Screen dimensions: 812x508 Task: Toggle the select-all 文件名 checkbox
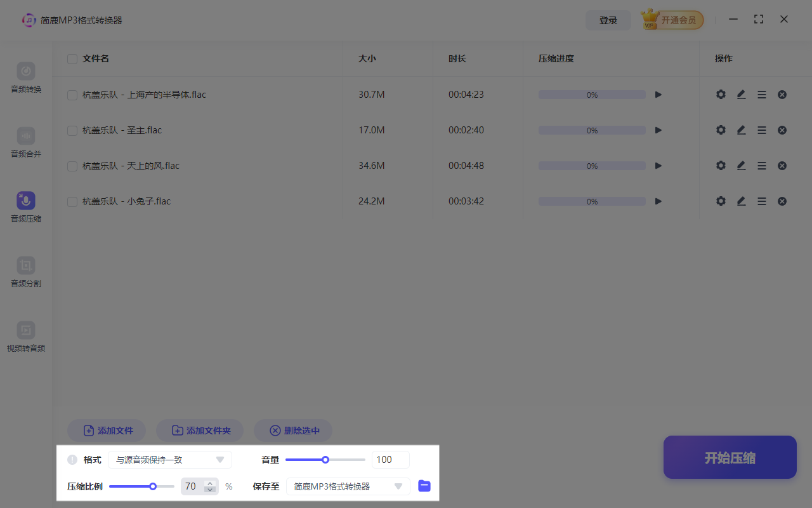coord(72,59)
